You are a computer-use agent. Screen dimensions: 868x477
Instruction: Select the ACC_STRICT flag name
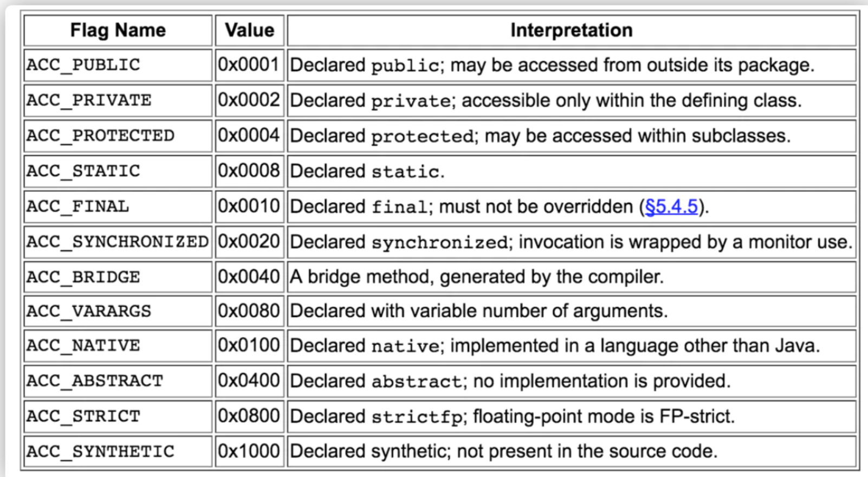pos(83,416)
